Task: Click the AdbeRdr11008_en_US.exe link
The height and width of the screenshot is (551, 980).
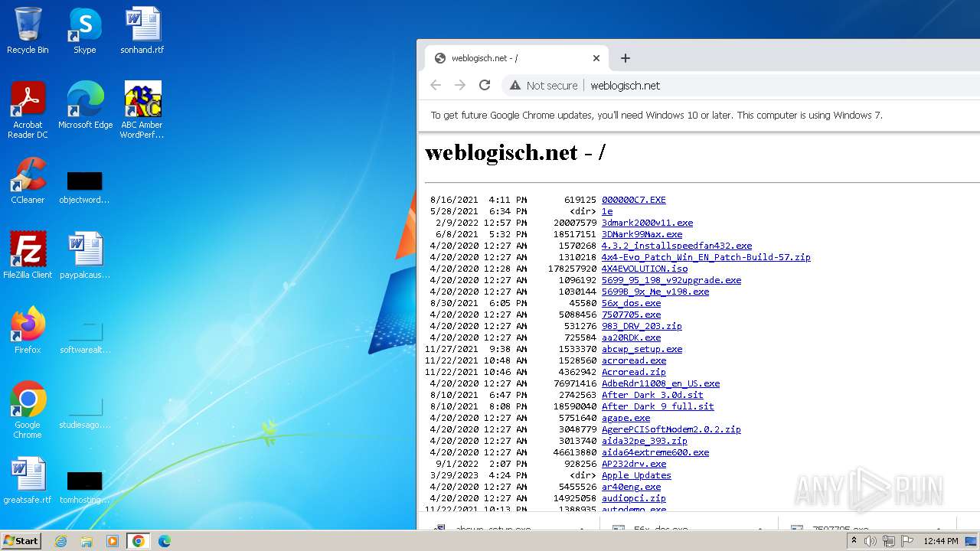Action: tap(661, 383)
